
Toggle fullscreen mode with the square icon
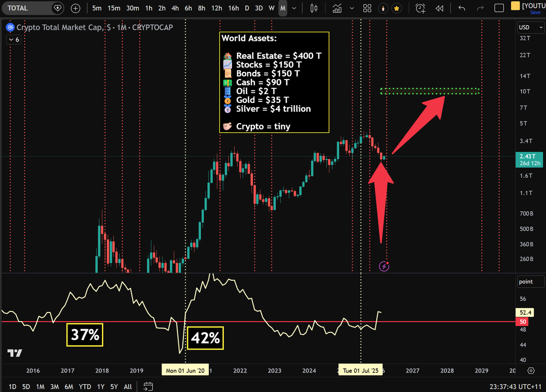click(499, 8)
